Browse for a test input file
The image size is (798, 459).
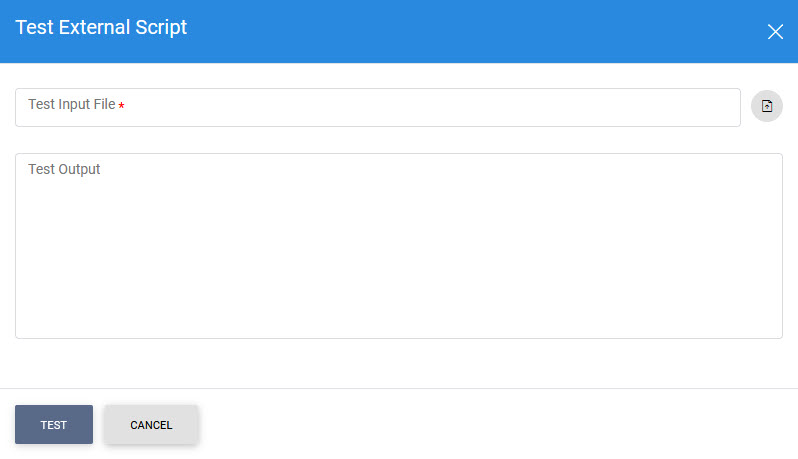click(x=767, y=106)
